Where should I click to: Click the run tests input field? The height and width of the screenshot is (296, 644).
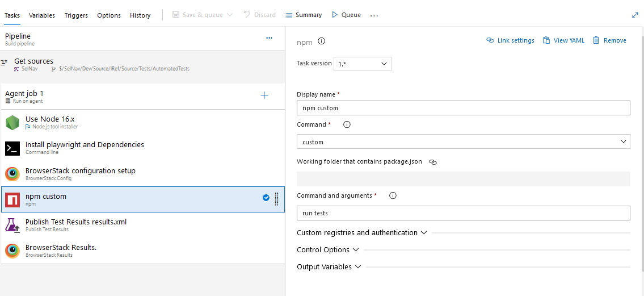coord(464,213)
